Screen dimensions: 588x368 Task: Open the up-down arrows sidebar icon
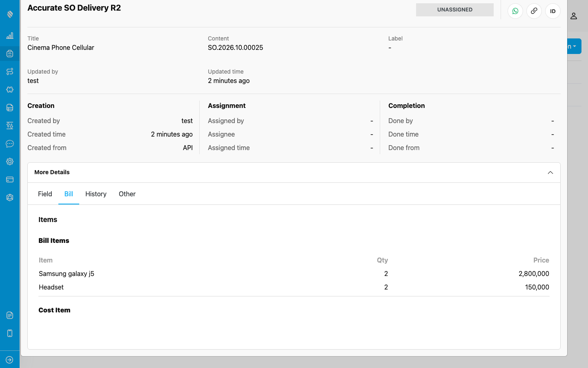click(10, 126)
